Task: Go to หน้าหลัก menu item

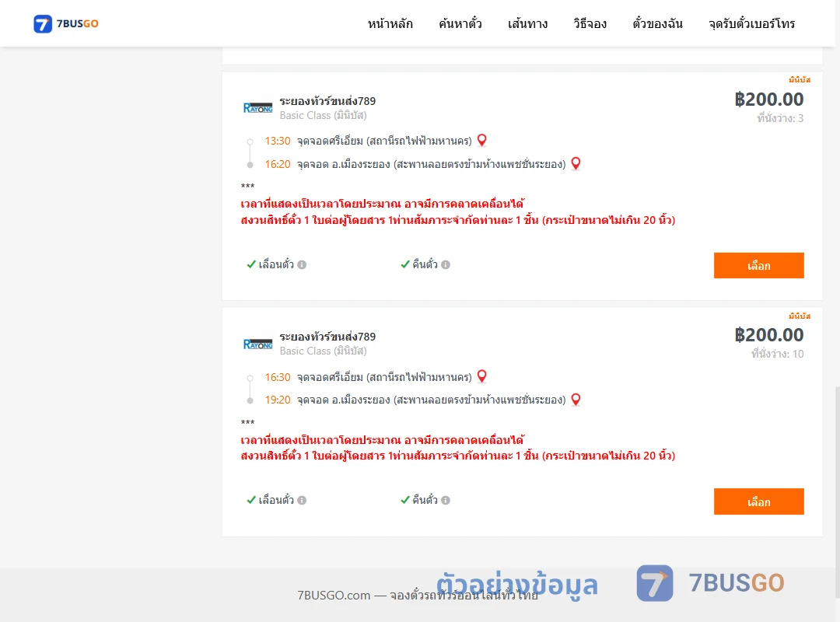Action: click(x=390, y=23)
